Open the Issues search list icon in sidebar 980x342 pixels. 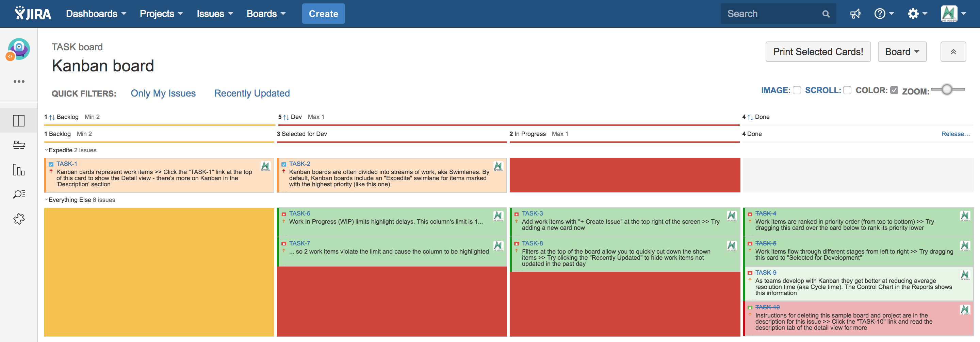(19, 194)
